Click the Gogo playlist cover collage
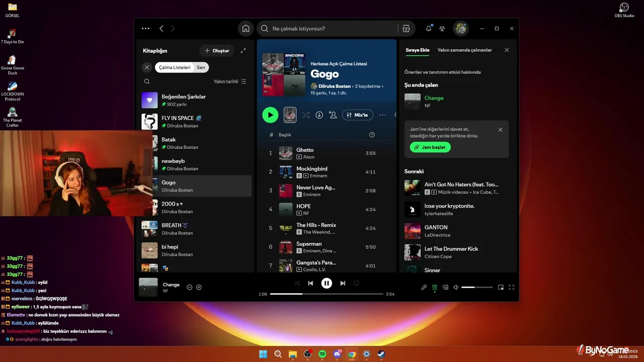The image size is (644, 362). click(284, 75)
